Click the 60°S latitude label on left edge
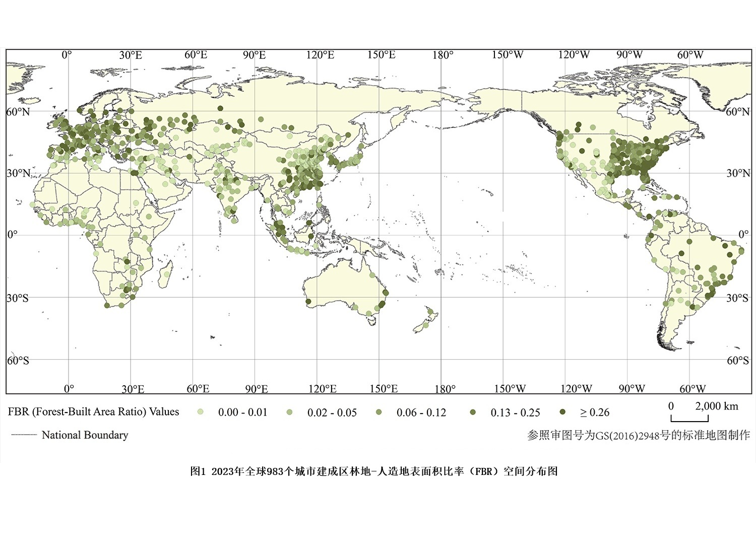The image size is (756, 550). coord(18,360)
